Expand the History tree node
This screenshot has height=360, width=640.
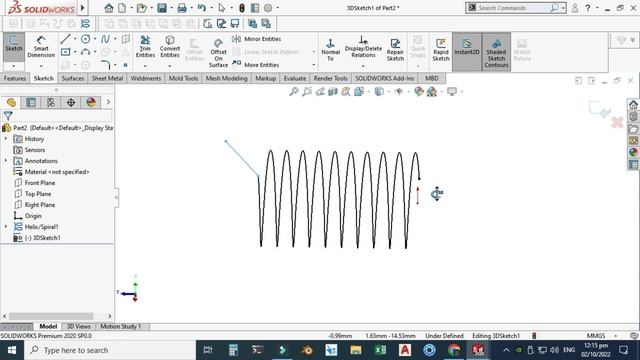click(6, 139)
